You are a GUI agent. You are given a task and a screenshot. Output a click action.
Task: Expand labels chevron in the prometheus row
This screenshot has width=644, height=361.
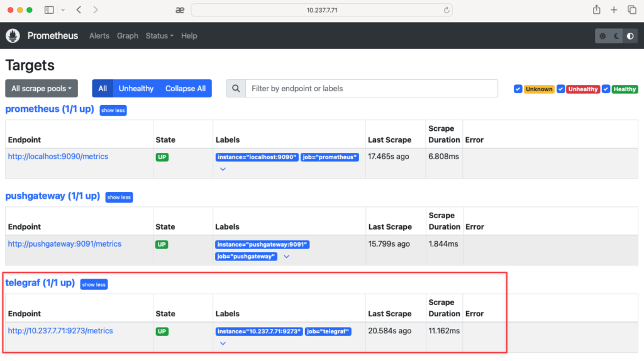coord(223,169)
